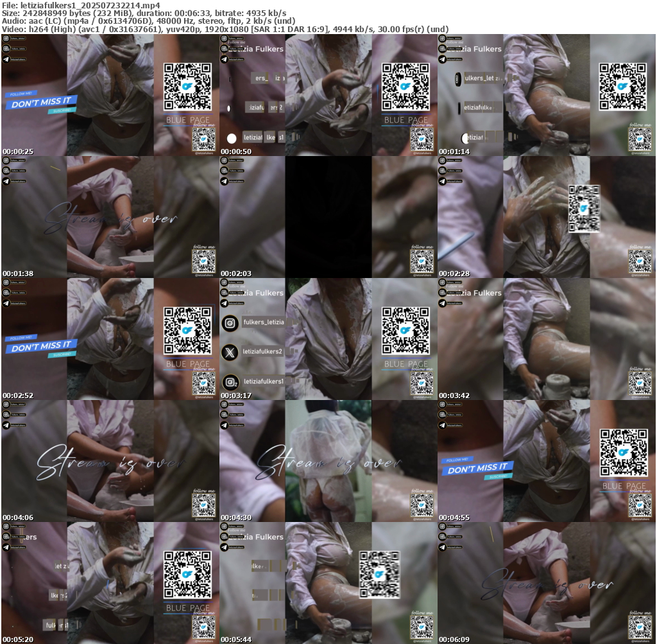Open the thumbnail at 00:04:30
The height and width of the screenshot is (644, 657).
click(x=328, y=461)
